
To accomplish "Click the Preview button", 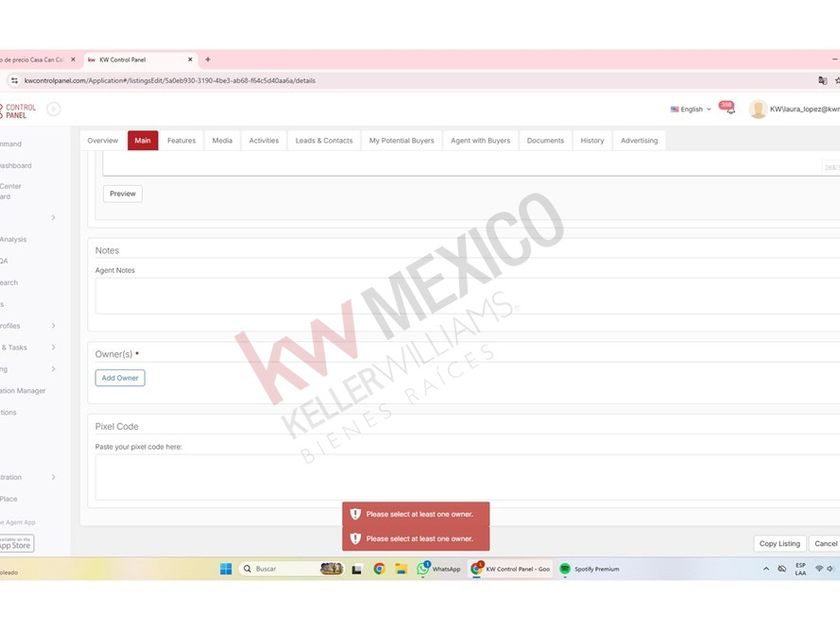I will coord(123,193).
